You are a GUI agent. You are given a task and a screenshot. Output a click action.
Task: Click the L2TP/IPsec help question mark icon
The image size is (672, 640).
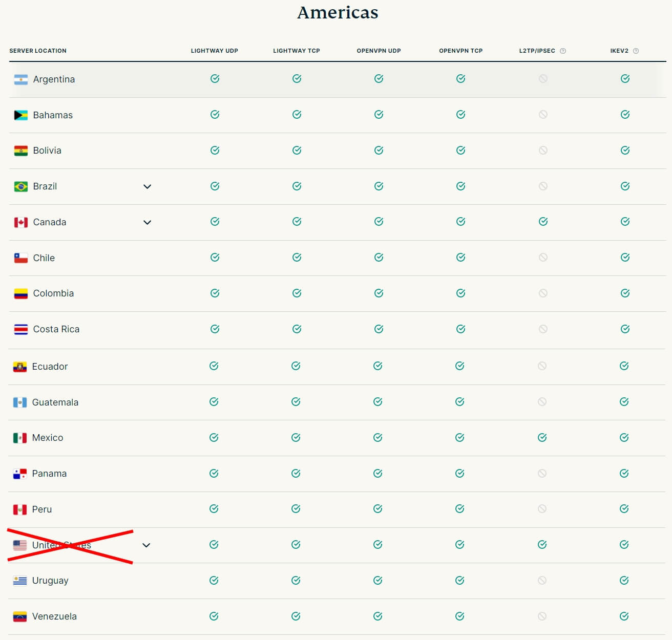click(x=563, y=51)
